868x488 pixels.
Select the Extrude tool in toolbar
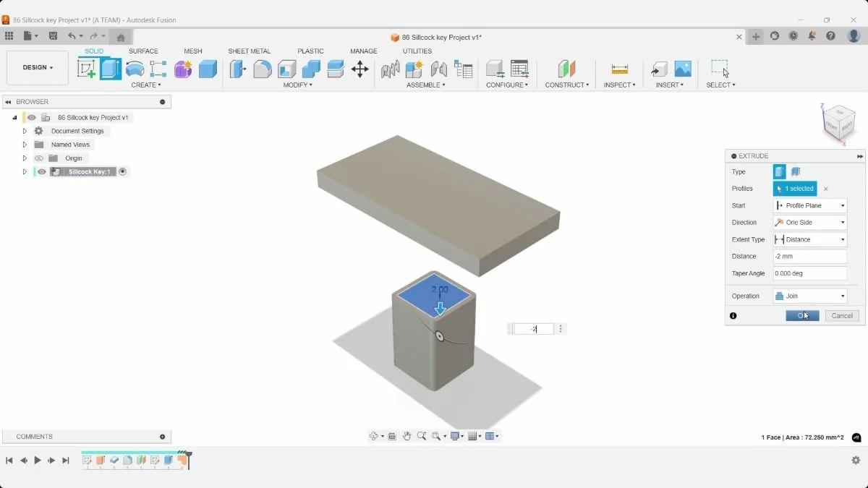[x=111, y=69]
